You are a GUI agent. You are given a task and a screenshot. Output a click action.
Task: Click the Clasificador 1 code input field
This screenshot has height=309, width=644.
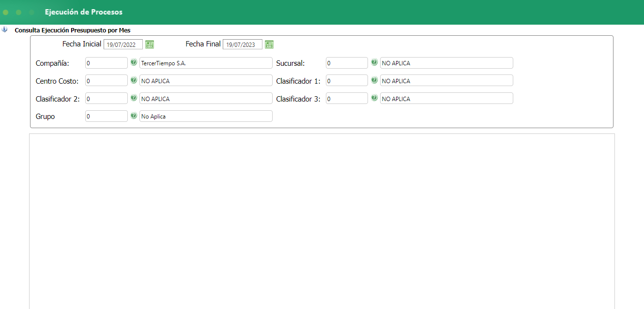347,81
